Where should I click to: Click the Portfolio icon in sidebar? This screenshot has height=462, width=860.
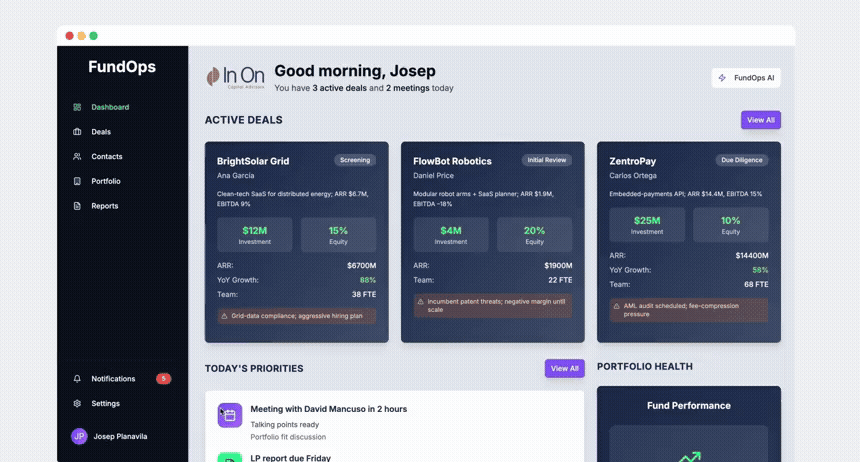pos(77,181)
